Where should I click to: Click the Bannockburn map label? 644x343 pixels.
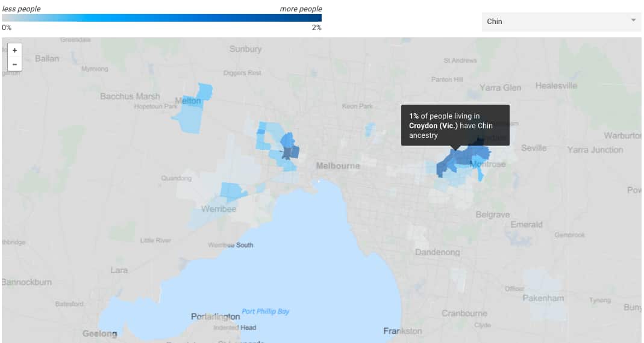coord(27,282)
